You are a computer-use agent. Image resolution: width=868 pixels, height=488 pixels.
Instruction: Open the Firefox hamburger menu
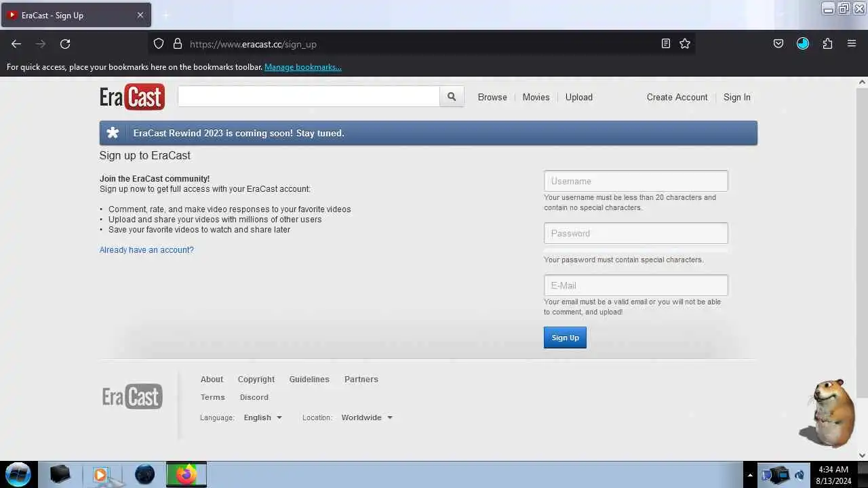tap(852, 44)
